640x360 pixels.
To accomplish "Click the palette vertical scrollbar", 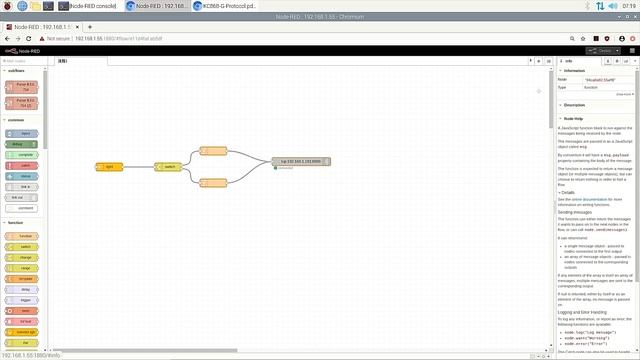I will [45, 110].
